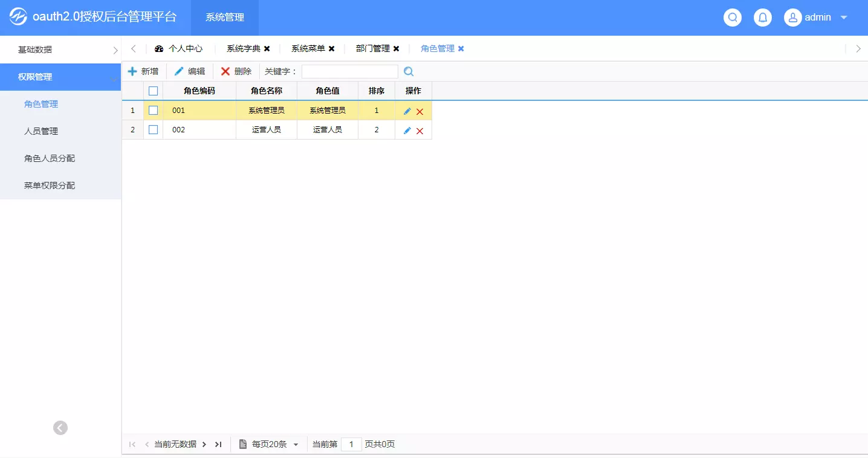Check the checkbox for role 002
Image resolution: width=868 pixels, height=458 pixels.
[x=153, y=130]
